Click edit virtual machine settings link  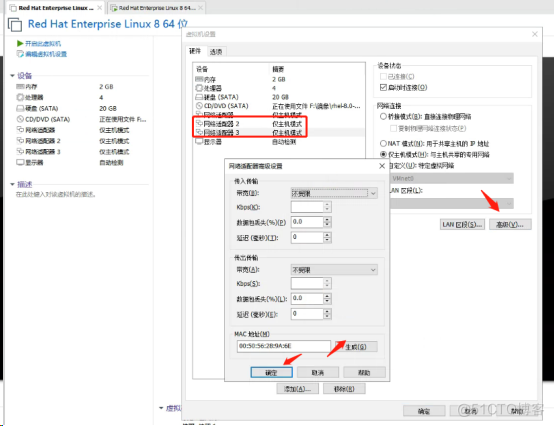pyautogui.click(x=46, y=54)
